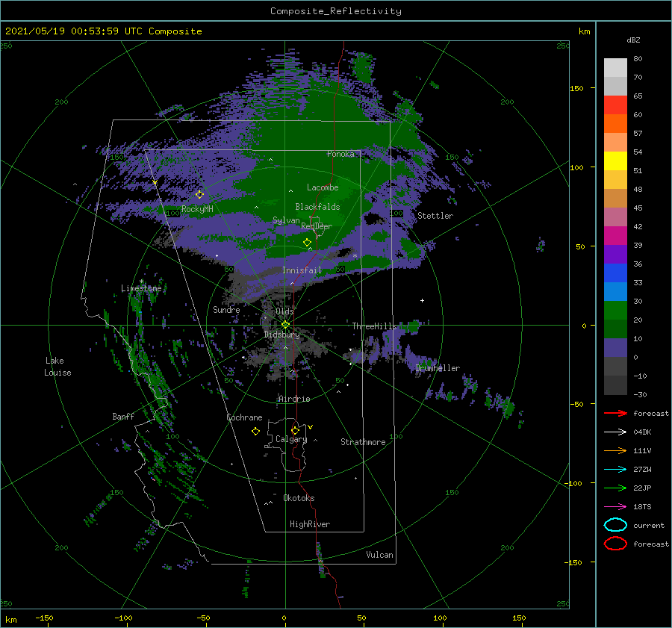Click the cyan current ellipse icon
672x628 pixels.
tap(615, 525)
